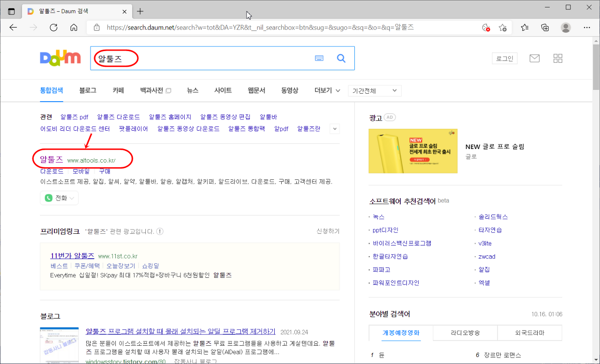
Task: Click recommended keyword zwcad
Action: [x=487, y=257]
